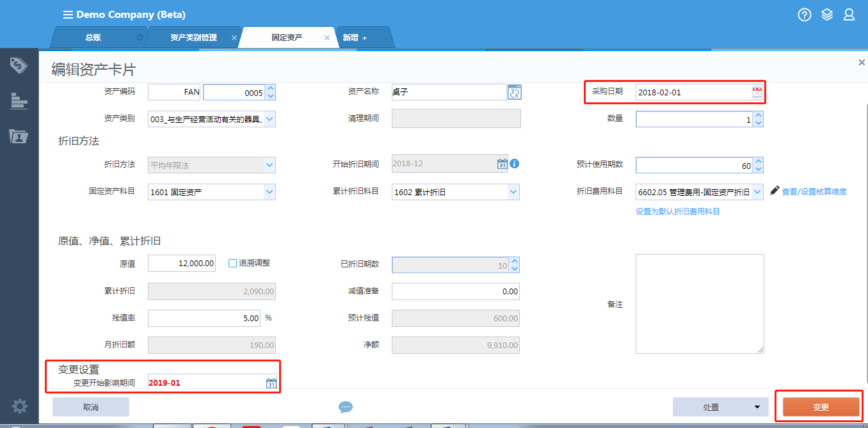
Task: Click the 已折旧期数 stepper
Action: click(514, 265)
